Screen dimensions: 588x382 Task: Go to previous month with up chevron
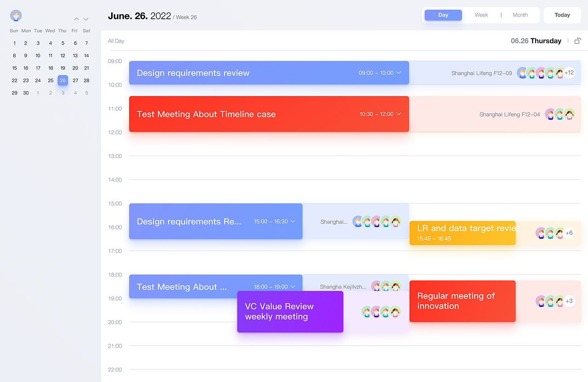(76, 19)
